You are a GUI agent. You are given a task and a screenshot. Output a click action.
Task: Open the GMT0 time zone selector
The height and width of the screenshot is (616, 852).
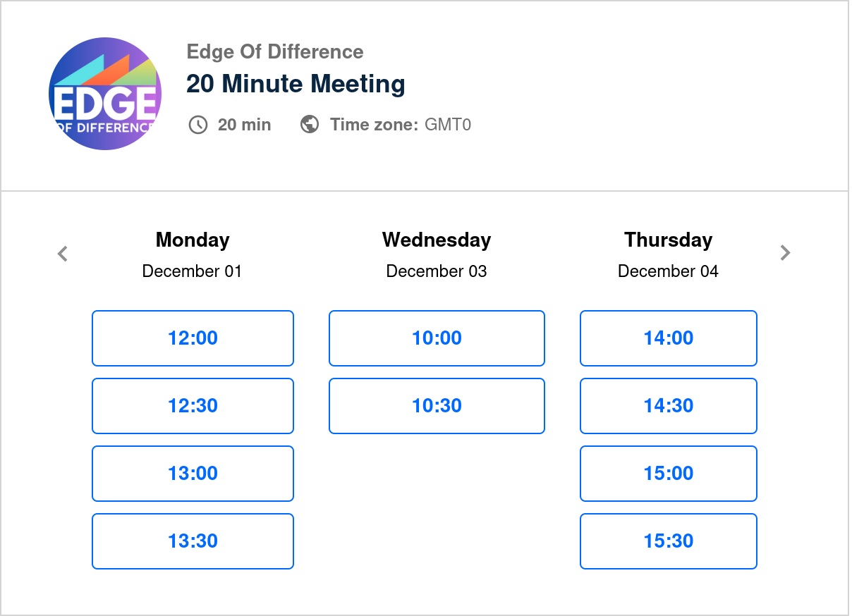click(447, 125)
